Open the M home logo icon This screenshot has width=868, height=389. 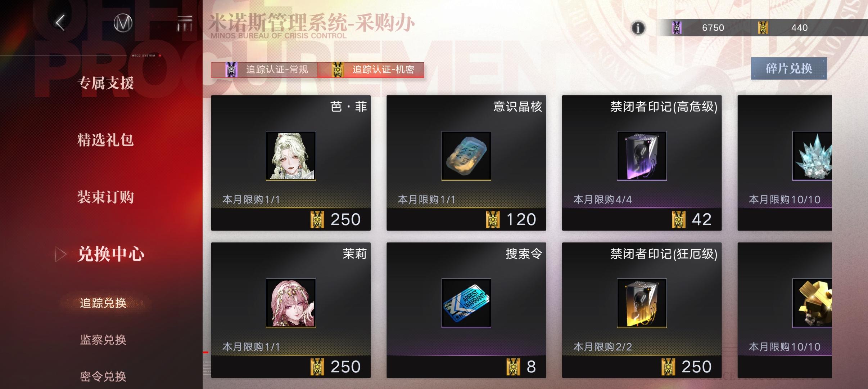click(x=123, y=23)
